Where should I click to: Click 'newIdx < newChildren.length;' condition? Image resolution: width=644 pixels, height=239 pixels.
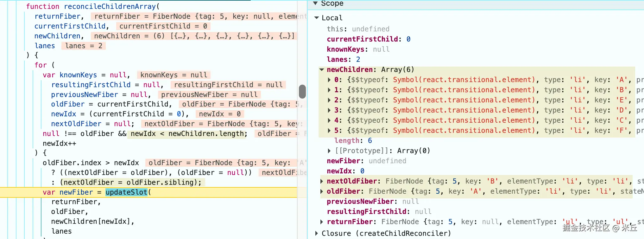189,133
